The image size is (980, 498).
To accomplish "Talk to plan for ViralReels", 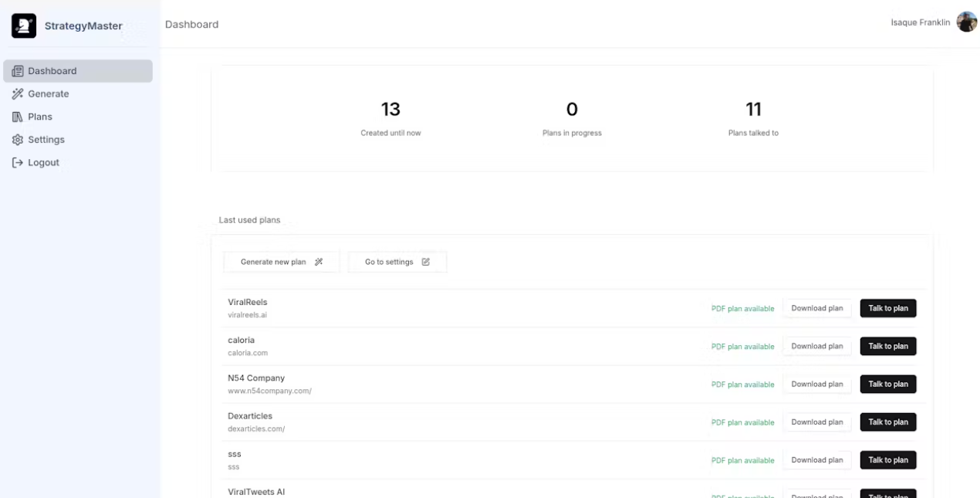I will 888,308.
